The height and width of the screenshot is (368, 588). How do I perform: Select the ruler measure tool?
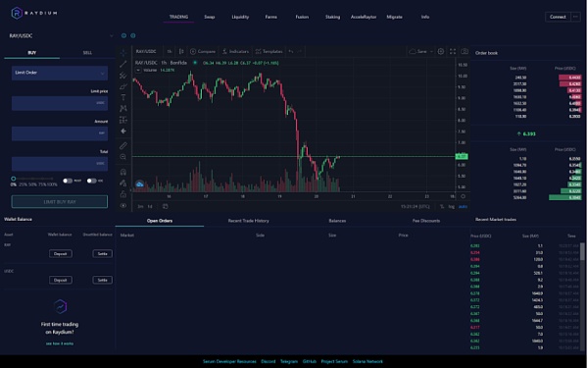pos(123,145)
